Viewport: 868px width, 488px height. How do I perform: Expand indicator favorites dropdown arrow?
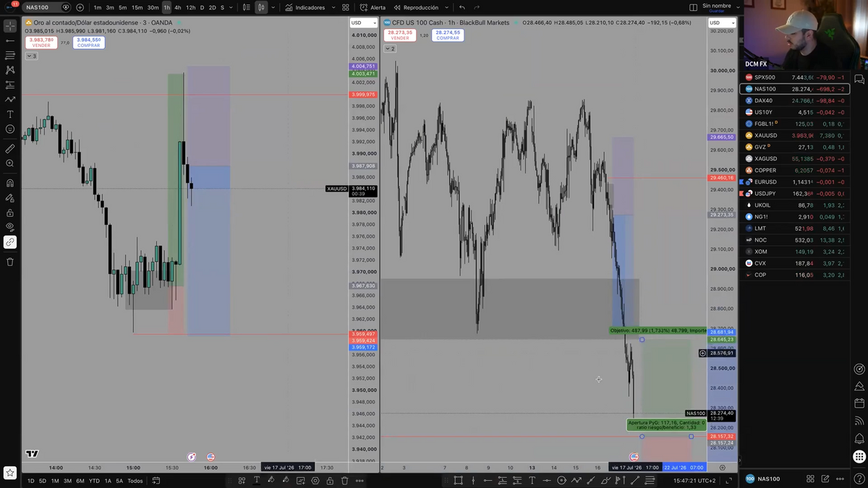coord(333,7)
